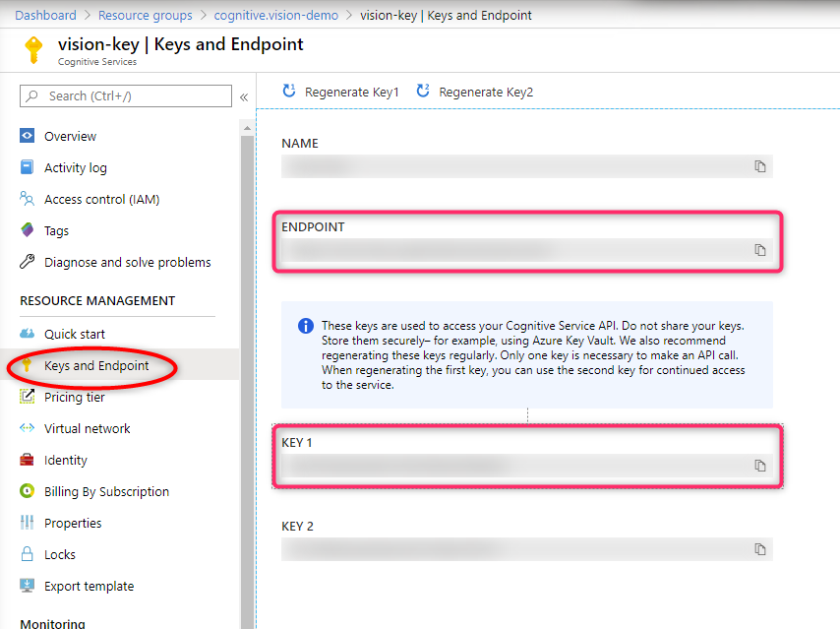Click the Quick start cloud icon
Screen dimensions: 840x629
coord(27,334)
